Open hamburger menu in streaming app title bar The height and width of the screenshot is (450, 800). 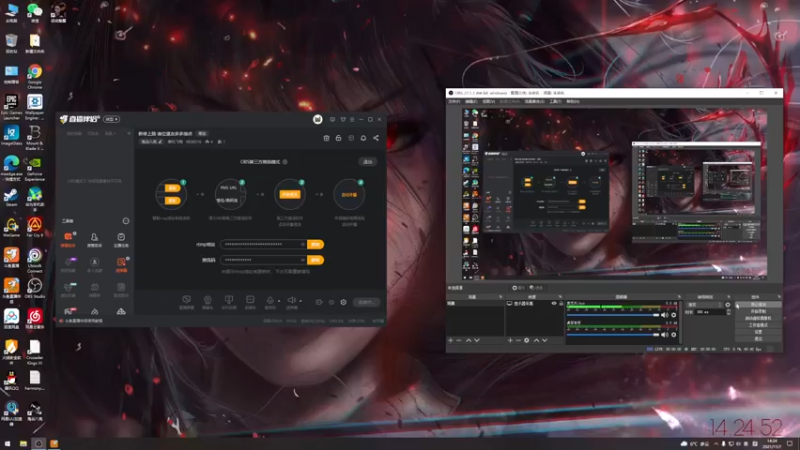click(352, 119)
